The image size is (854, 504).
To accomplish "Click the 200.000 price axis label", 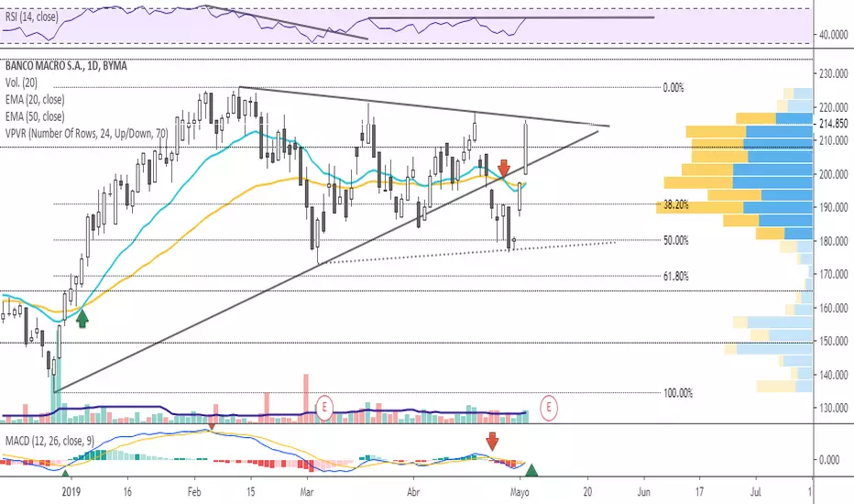I will coord(833,174).
